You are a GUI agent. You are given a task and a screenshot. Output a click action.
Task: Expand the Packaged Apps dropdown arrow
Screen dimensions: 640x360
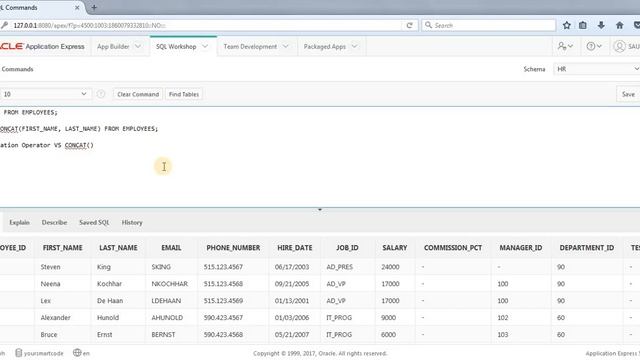click(354, 46)
